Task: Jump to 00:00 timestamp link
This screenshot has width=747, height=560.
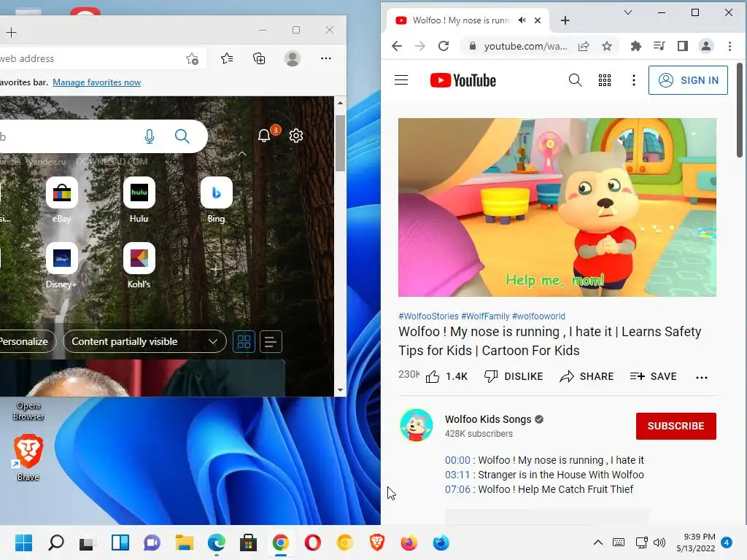Action: click(x=457, y=460)
